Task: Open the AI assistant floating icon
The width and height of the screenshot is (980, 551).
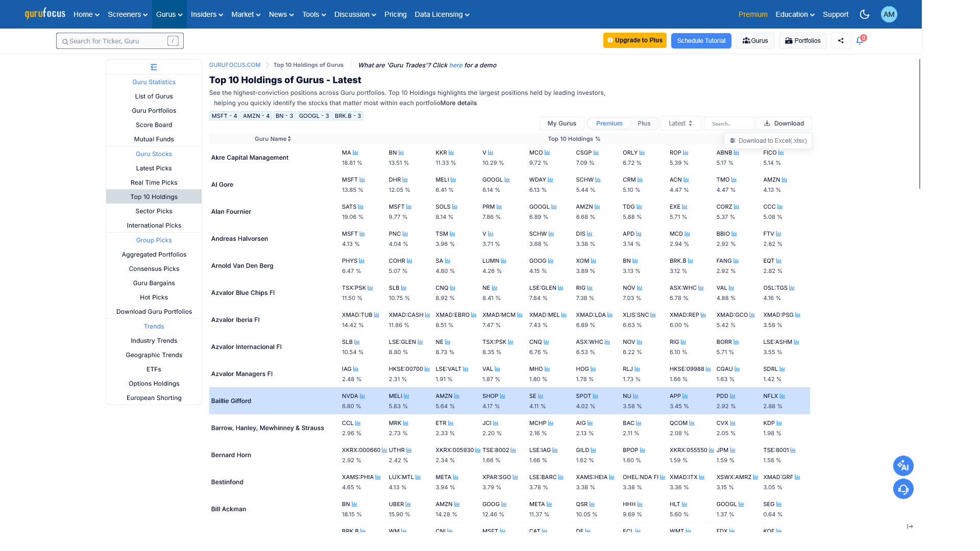Action: [x=903, y=466]
